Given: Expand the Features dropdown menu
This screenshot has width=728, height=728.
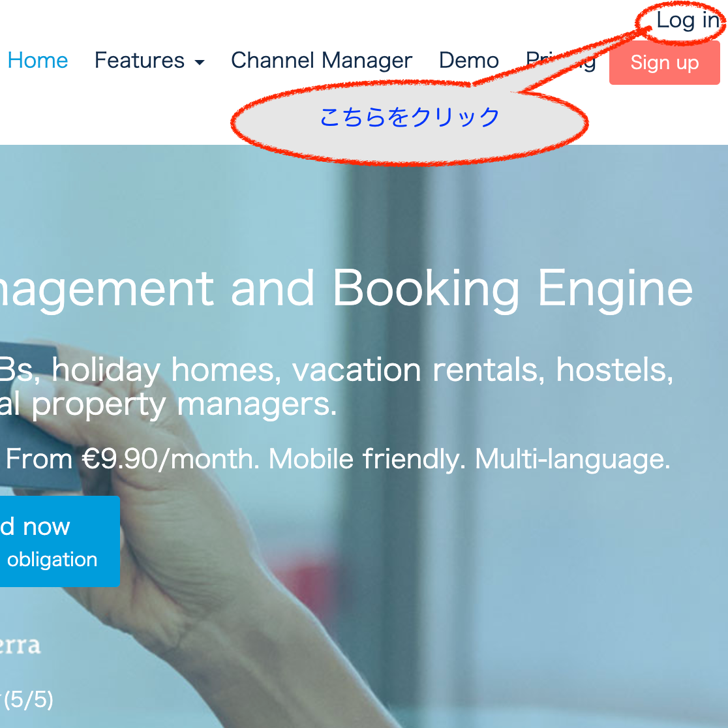Looking at the screenshot, I should tap(140, 61).
